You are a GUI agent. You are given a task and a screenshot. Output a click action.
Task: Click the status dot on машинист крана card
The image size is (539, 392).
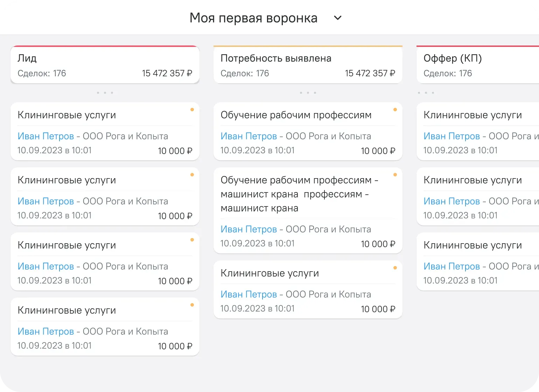[x=395, y=175]
